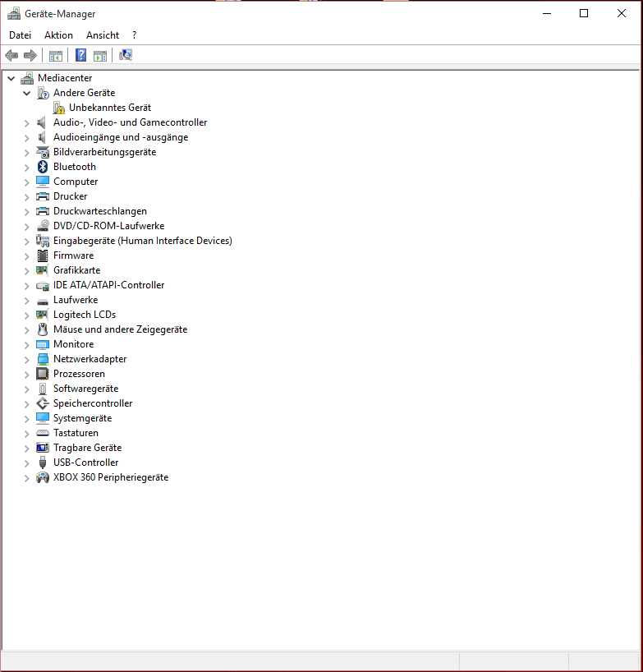643x672 pixels.
Task: Expand Druckwarteschlangen chevron
Action: tap(27, 212)
